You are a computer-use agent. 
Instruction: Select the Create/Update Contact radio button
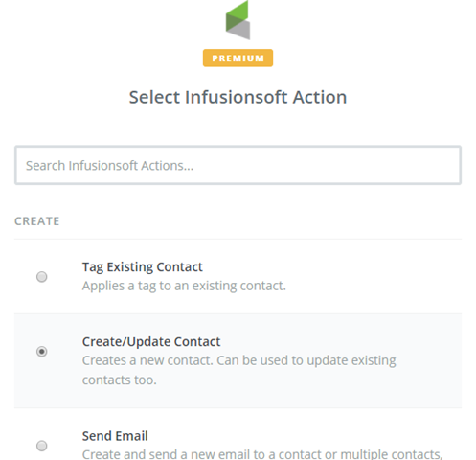pos(42,352)
